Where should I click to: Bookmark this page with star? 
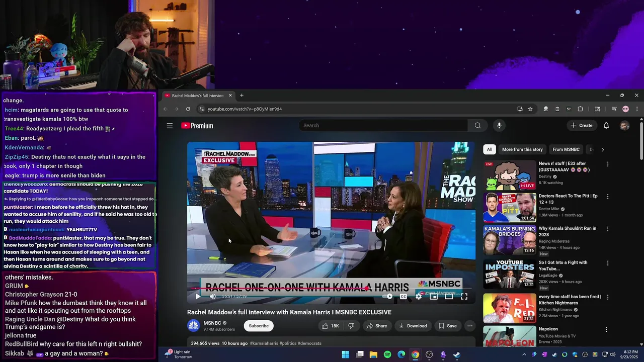click(530, 109)
